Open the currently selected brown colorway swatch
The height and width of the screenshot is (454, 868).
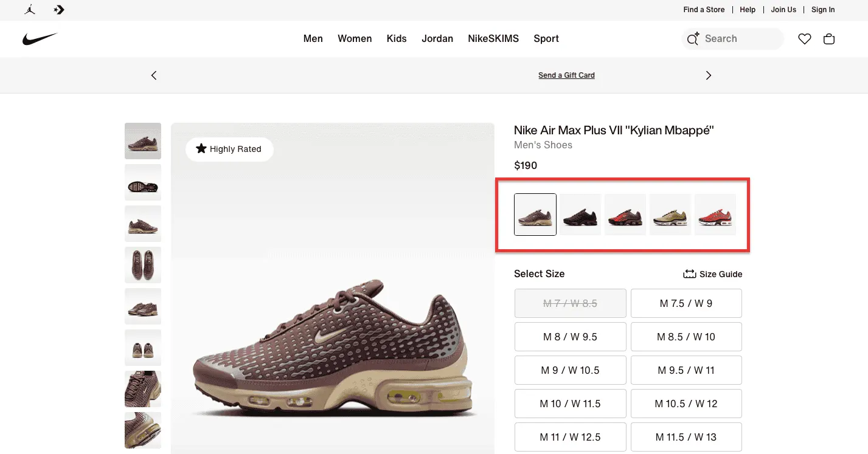pyautogui.click(x=535, y=214)
